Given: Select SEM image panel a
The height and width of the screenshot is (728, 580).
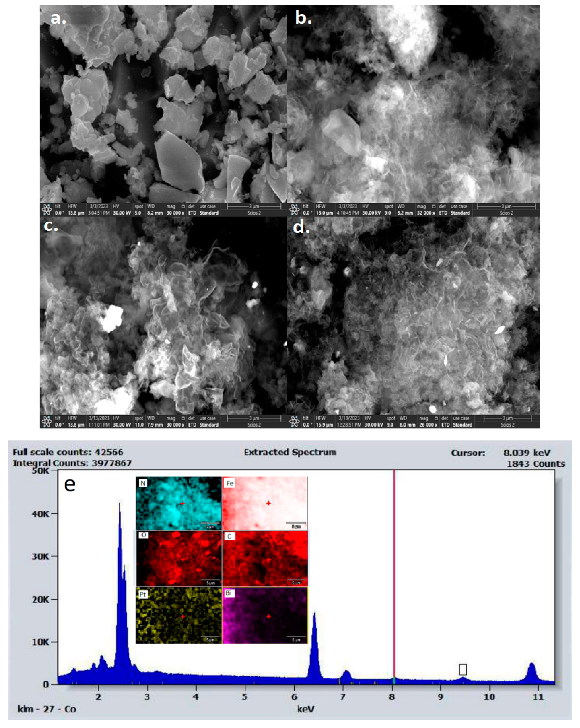Looking at the screenshot, I should tap(163, 104).
